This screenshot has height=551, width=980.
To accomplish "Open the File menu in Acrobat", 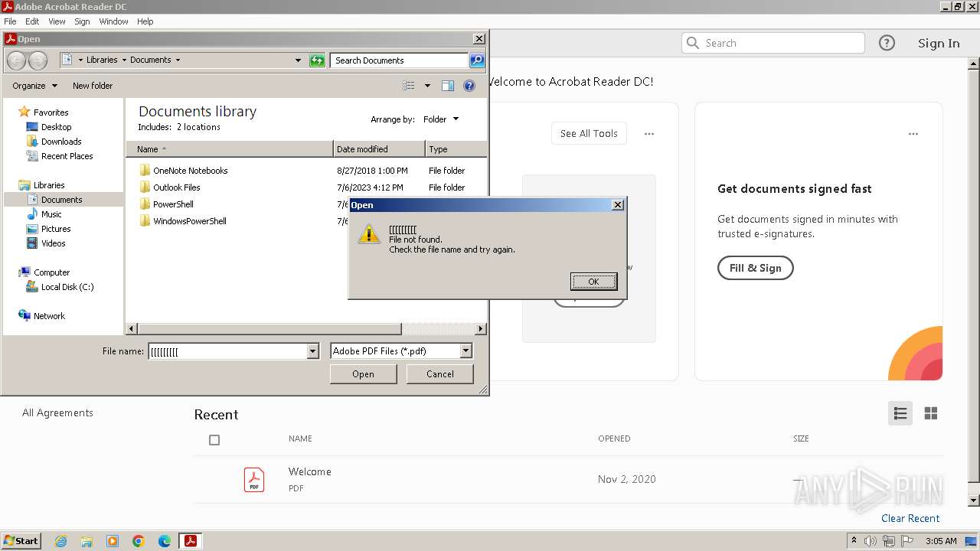I will pyautogui.click(x=10, y=21).
